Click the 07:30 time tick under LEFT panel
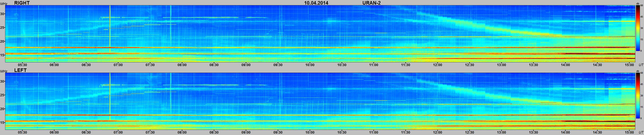 150,132
